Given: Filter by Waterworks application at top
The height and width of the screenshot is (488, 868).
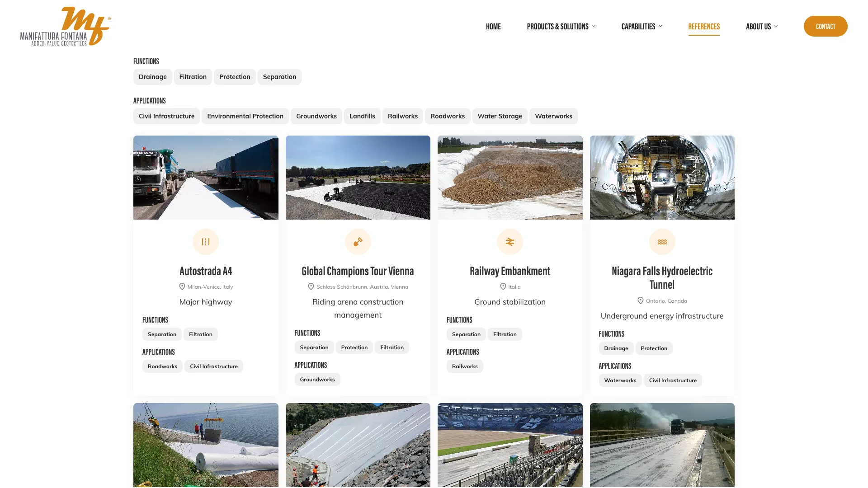Looking at the screenshot, I should coord(553,116).
